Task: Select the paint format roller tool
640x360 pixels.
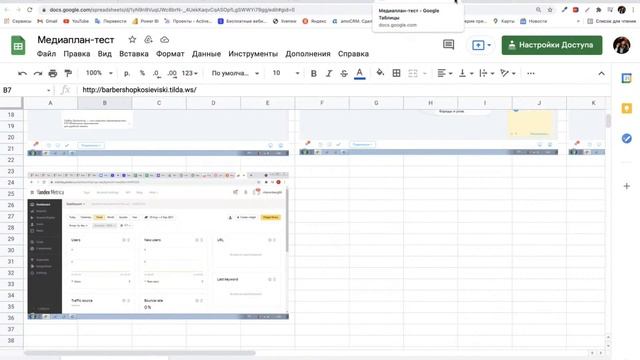Action: pos(68,73)
